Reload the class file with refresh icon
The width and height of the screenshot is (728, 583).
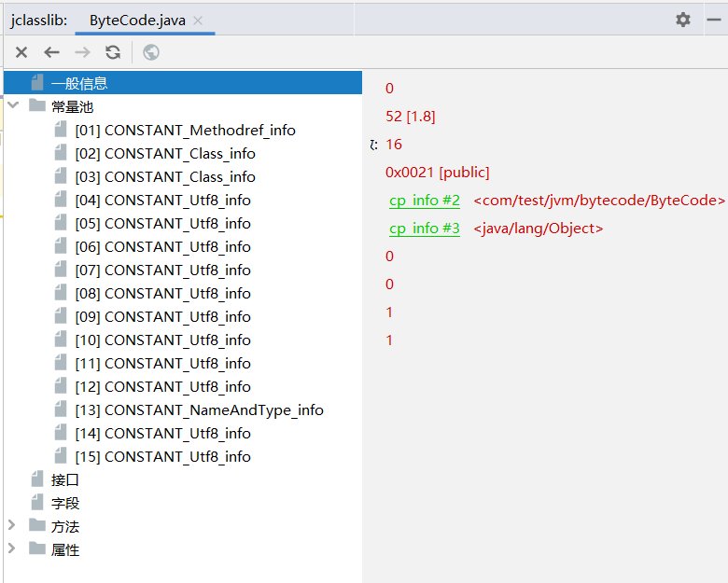tap(113, 52)
